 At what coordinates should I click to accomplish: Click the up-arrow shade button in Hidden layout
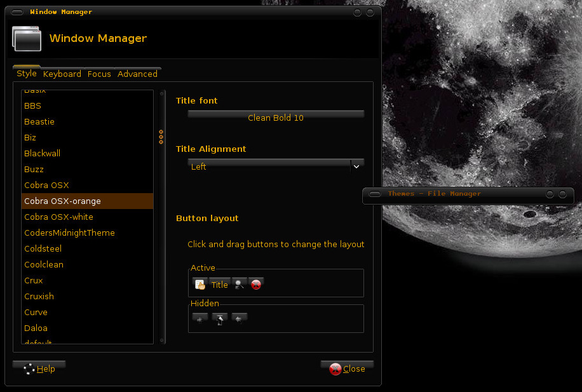click(x=220, y=319)
